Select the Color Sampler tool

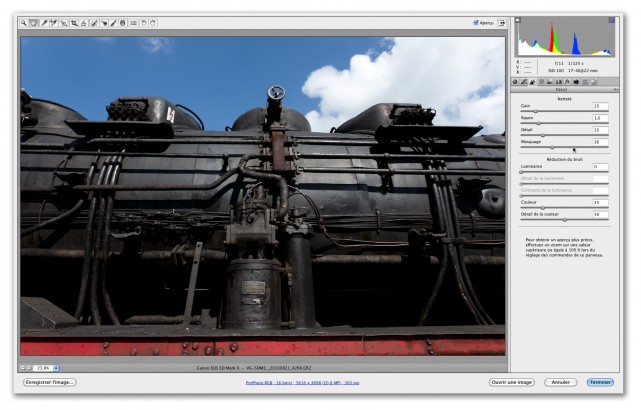click(54, 23)
